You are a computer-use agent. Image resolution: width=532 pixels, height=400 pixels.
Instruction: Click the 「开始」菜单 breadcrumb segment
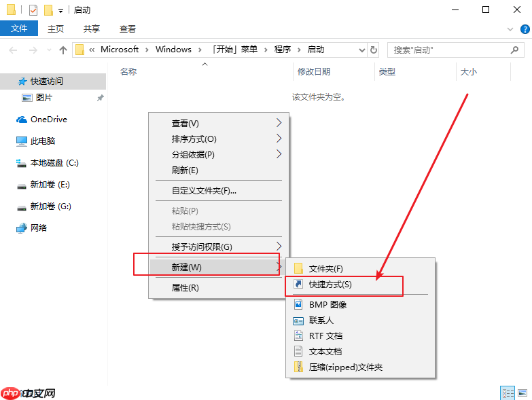coord(234,50)
